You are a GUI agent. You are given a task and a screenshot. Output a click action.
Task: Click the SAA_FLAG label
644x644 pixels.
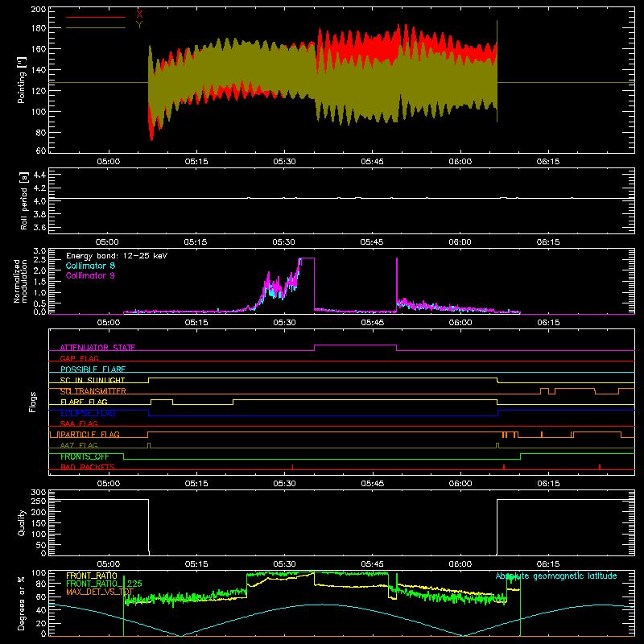[x=79, y=423]
